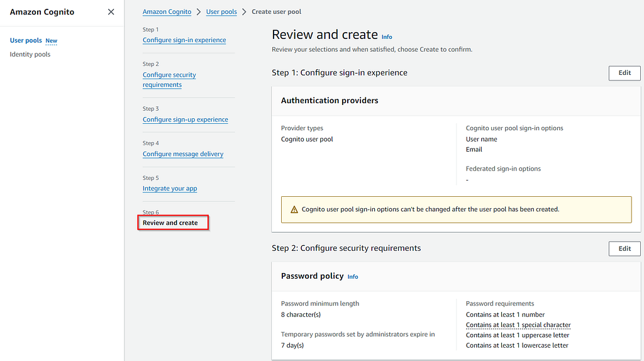
Task: Edit Step 2 security requirements settings
Action: click(625, 248)
